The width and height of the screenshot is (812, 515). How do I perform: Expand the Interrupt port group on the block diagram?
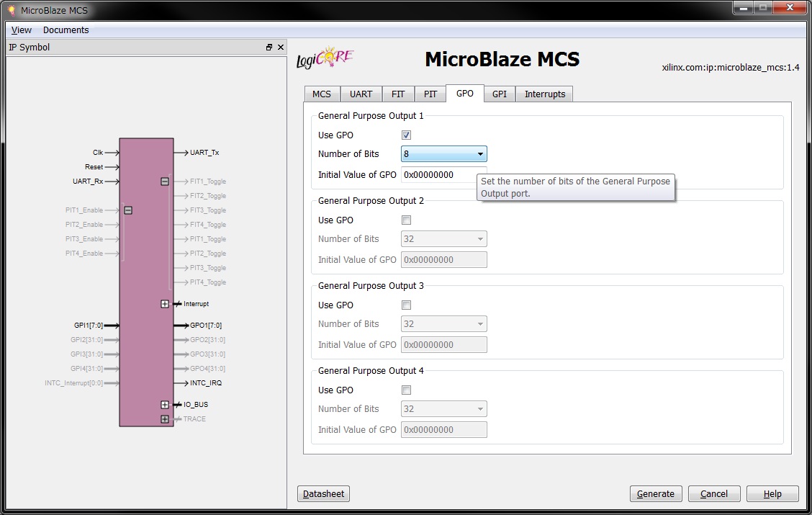pyautogui.click(x=165, y=303)
